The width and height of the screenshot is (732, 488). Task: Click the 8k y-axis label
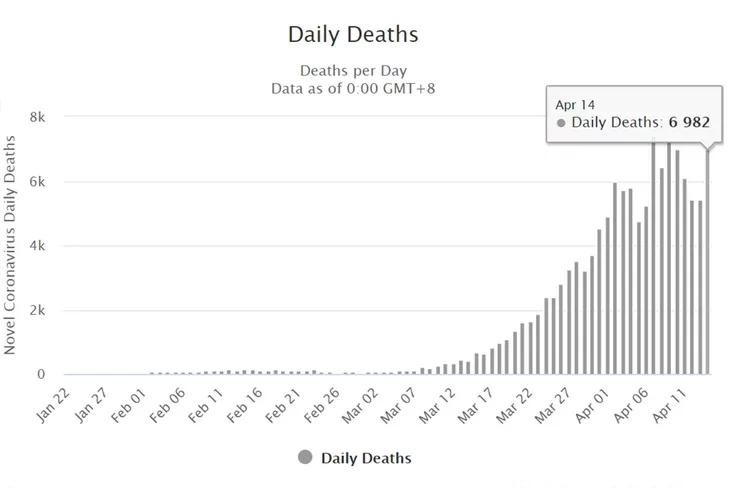click(x=38, y=117)
